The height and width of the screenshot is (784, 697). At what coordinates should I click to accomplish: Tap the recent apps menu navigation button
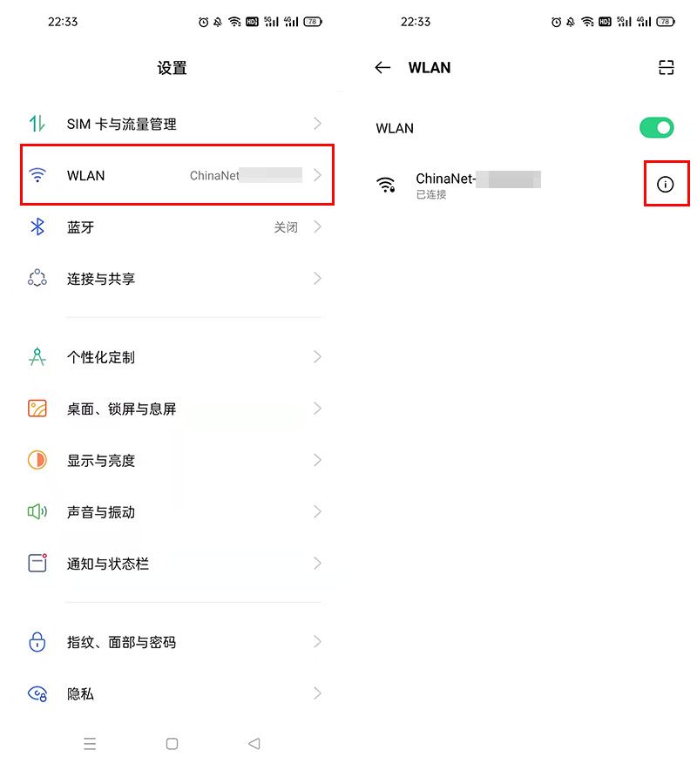(90, 744)
